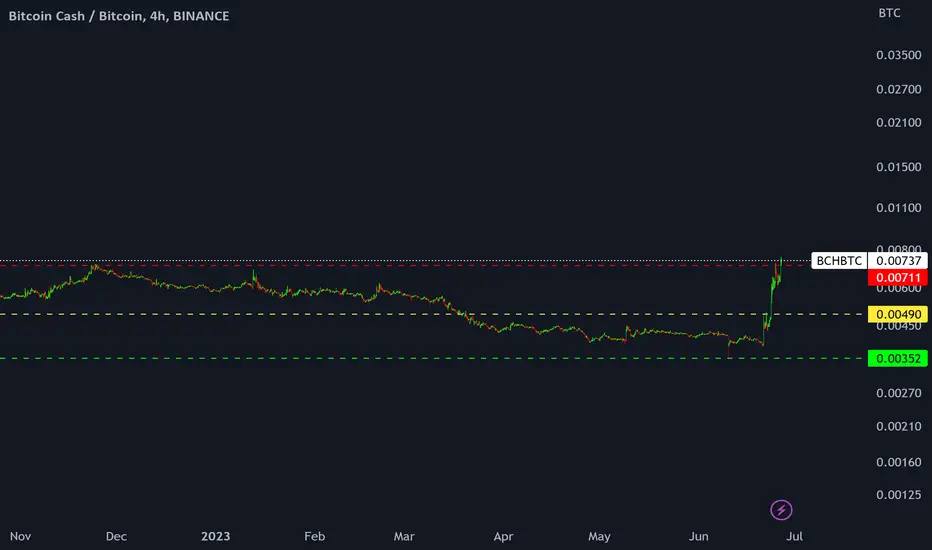Click the 0.02700 price axis value
This screenshot has height=550, width=932.
899,89
